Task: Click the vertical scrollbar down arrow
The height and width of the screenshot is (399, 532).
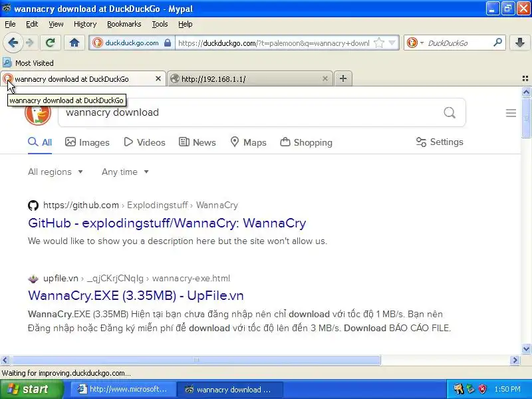Action: point(526,348)
